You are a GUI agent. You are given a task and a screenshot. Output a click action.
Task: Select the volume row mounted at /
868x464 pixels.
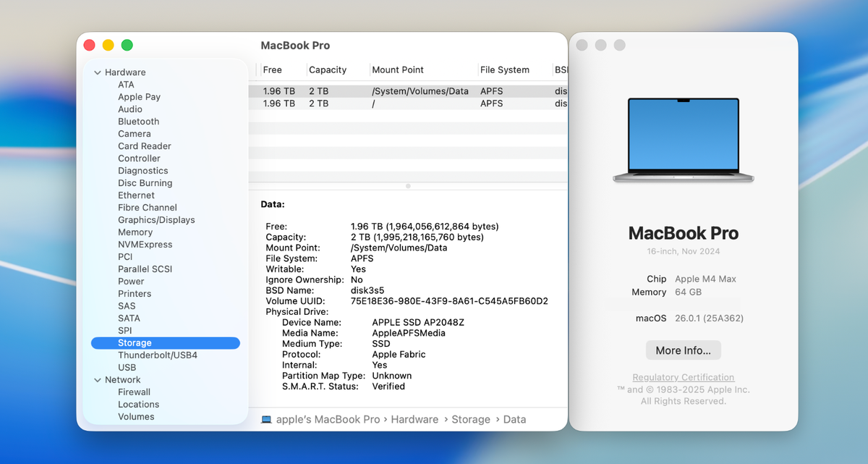click(408, 104)
